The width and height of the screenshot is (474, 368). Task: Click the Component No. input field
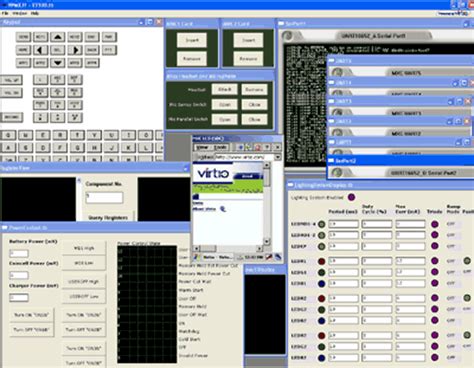pos(104,197)
